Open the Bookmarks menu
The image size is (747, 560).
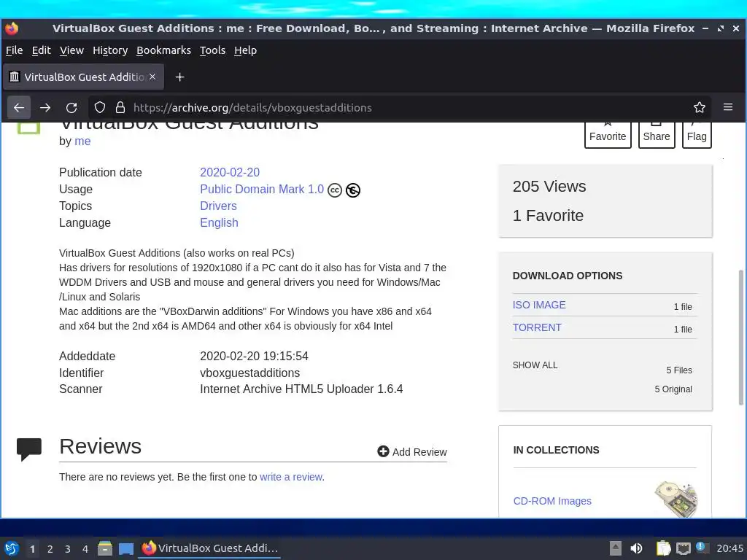163,50
